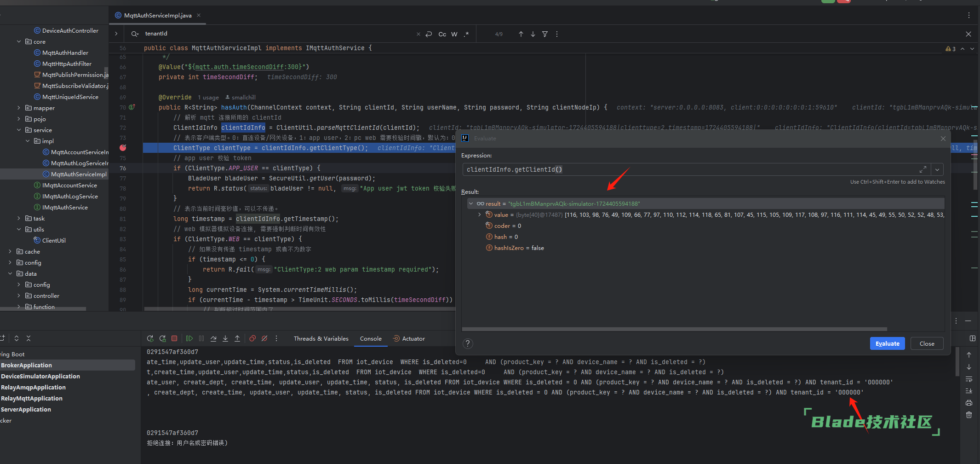Expand the value byte array node
The width and height of the screenshot is (980, 464).
click(479, 215)
